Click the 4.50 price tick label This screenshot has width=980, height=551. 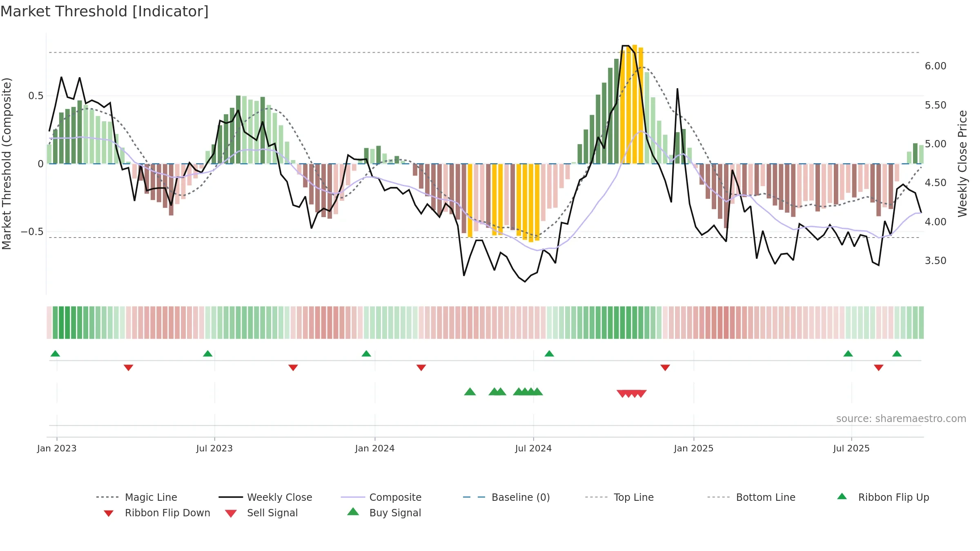pyautogui.click(x=935, y=183)
